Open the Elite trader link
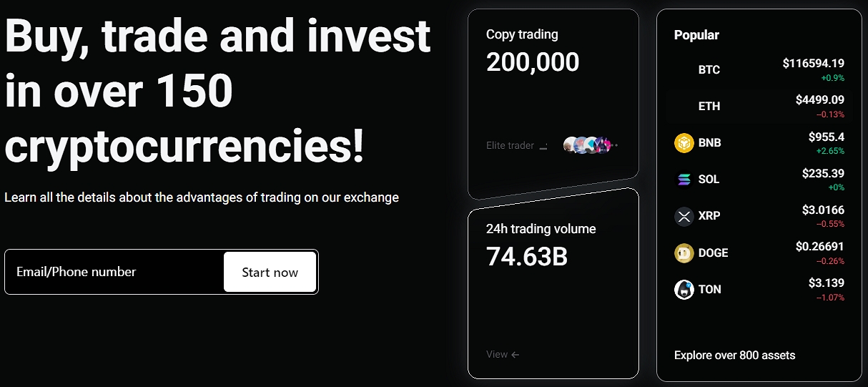 point(510,145)
